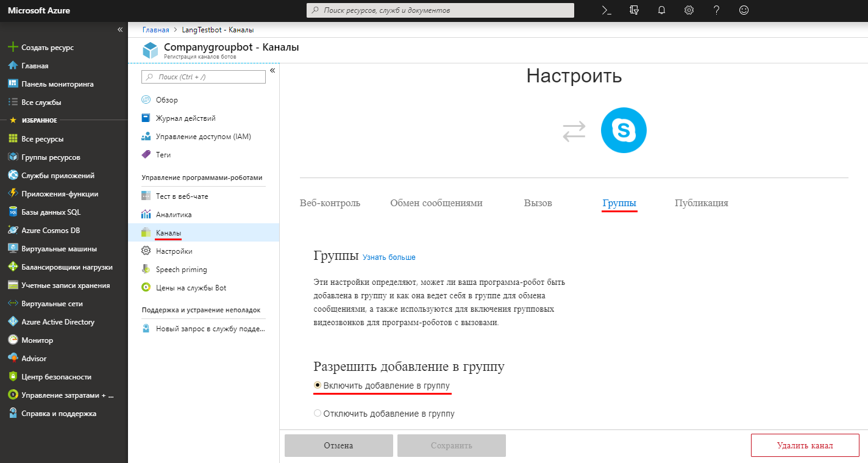Select Включить добавление в группу radio
Screen dimensions: 868x463
pos(317,386)
